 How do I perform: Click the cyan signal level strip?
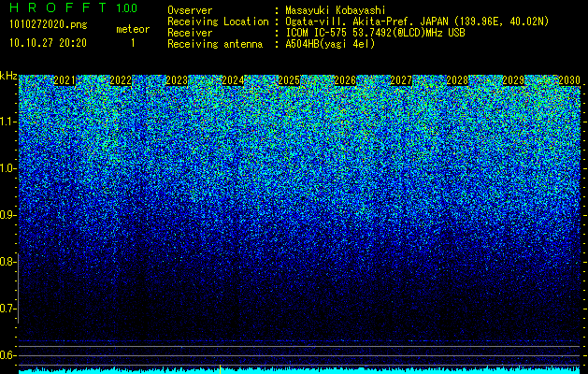point(300,371)
